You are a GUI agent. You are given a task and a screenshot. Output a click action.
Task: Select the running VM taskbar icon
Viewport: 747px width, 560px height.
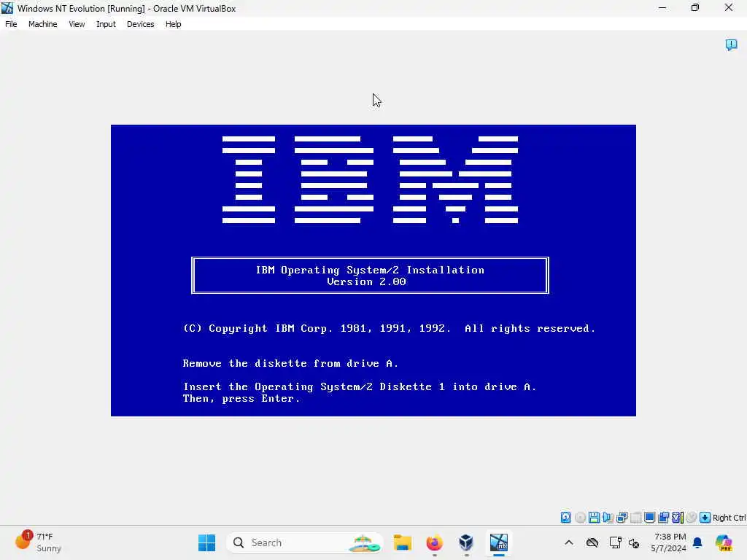click(499, 542)
